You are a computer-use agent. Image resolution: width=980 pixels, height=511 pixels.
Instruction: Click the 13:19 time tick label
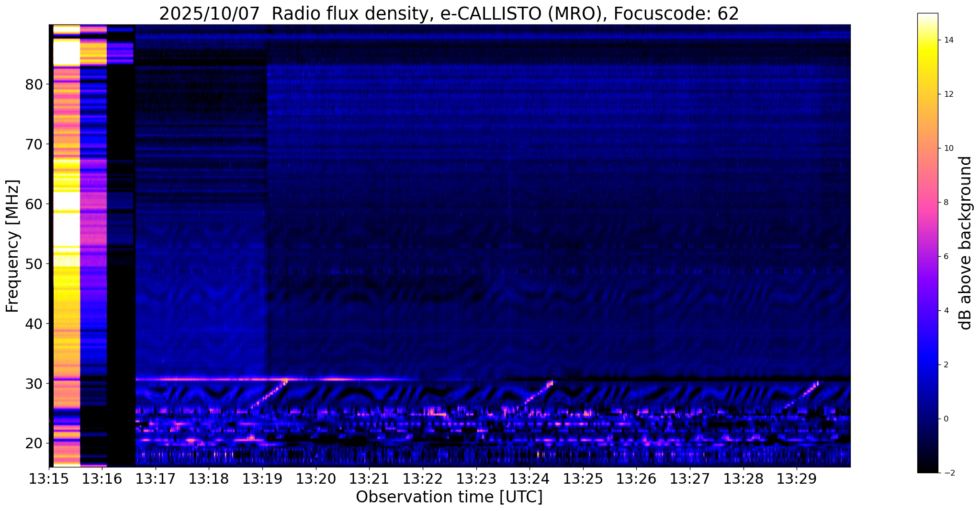[x=262, y=479]
